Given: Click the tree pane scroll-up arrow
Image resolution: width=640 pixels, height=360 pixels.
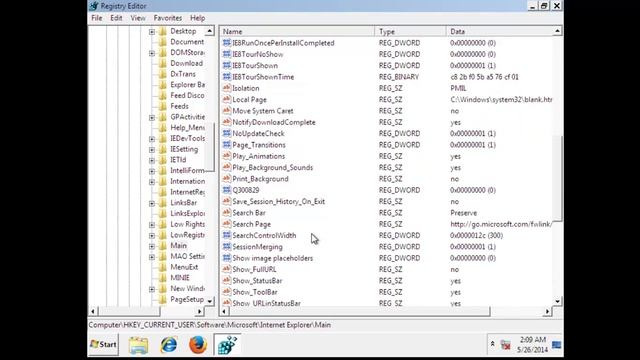Looking at the screenshot, I should click(209, 31).
